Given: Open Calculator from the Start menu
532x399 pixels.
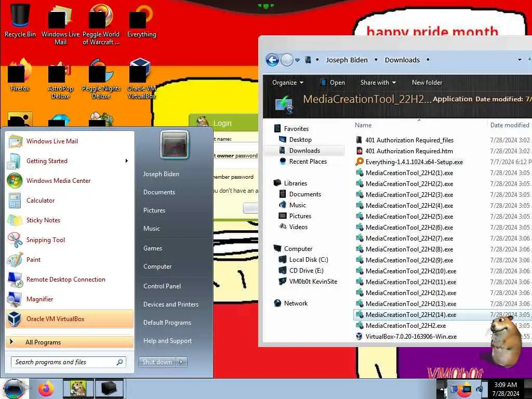Looking at the screenshot, I should (70, 201).
